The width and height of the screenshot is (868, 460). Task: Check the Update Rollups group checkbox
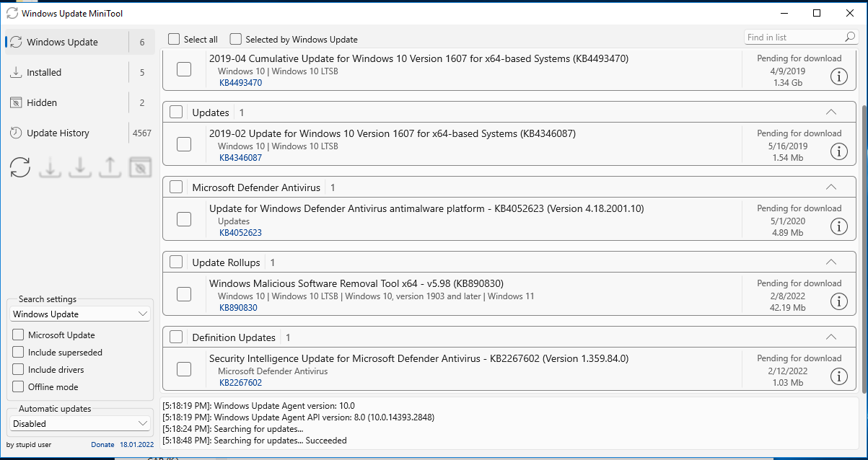click(x=176, y=262)
